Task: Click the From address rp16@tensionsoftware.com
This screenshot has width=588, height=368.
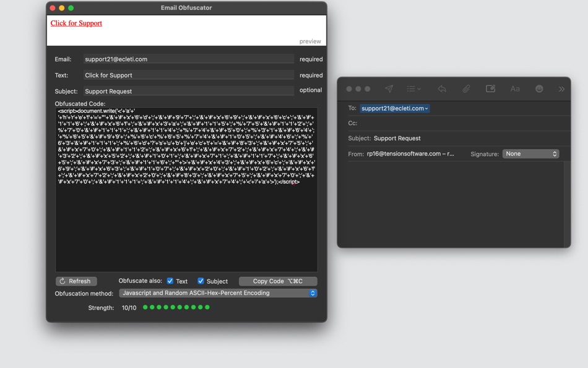Action: coord(410,154)
